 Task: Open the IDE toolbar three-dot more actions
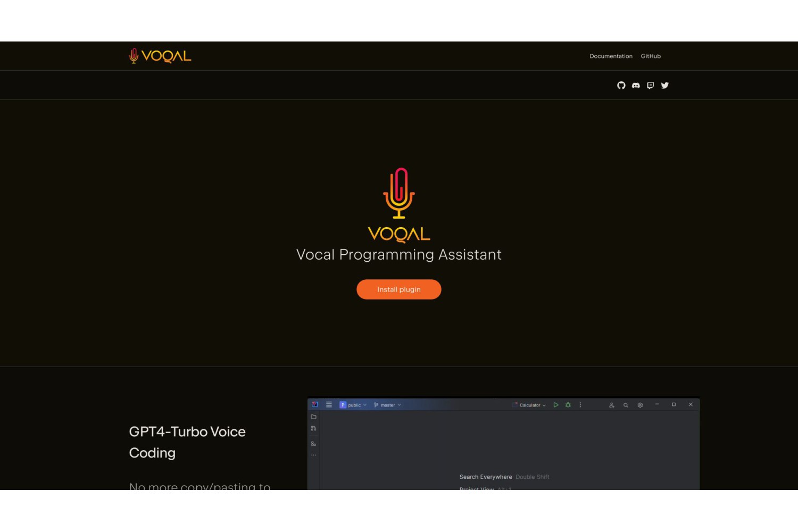(580, 405)
